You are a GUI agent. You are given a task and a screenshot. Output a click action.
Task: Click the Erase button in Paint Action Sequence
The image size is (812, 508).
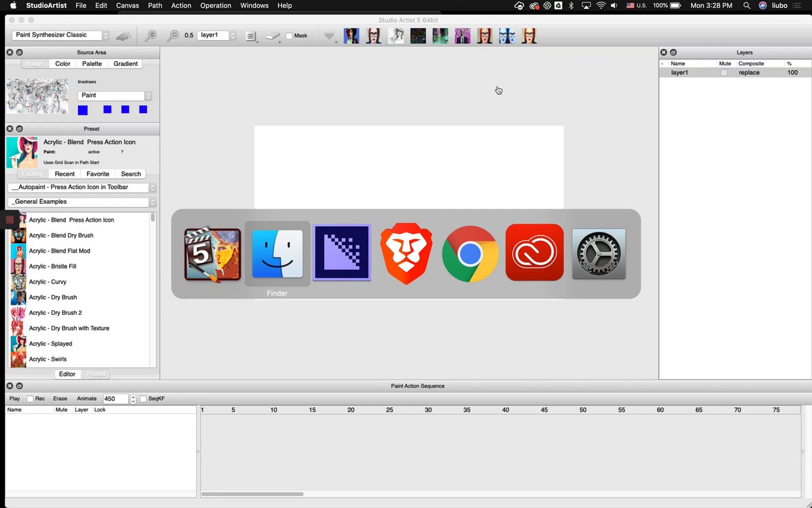click(60, 399)
